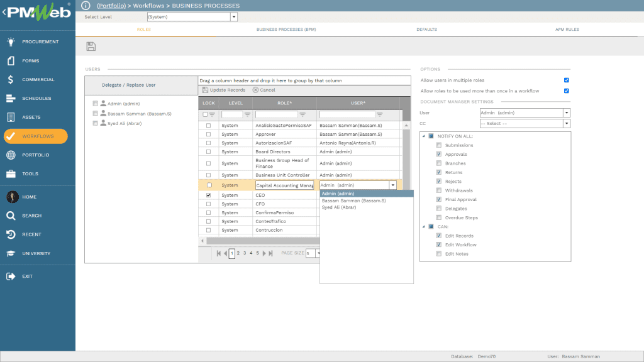Viewport: 644px width, 362px height.
Task: Toggle Allow users in multiple roles
Action: (567, 80)
